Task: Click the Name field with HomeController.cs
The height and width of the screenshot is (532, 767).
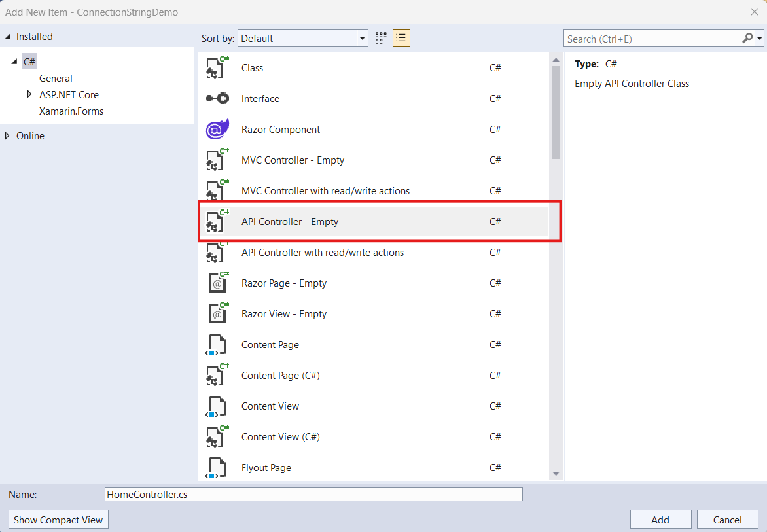Action: coord(313,494)
